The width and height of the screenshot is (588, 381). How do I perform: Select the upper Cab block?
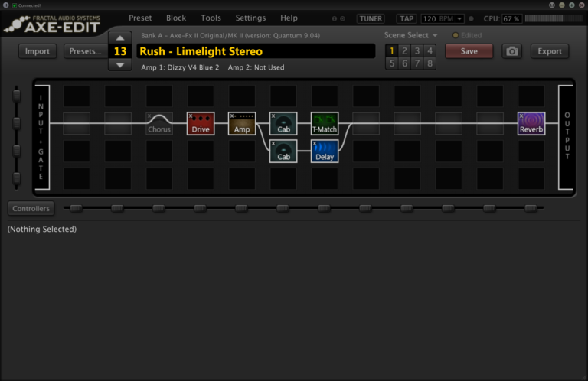tap(283, 124)
